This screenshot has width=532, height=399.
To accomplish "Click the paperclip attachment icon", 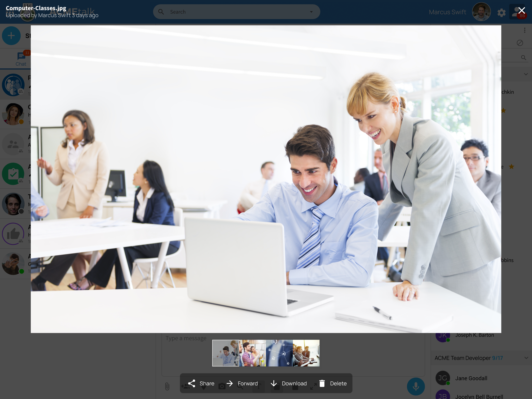I will click(167, 386).
